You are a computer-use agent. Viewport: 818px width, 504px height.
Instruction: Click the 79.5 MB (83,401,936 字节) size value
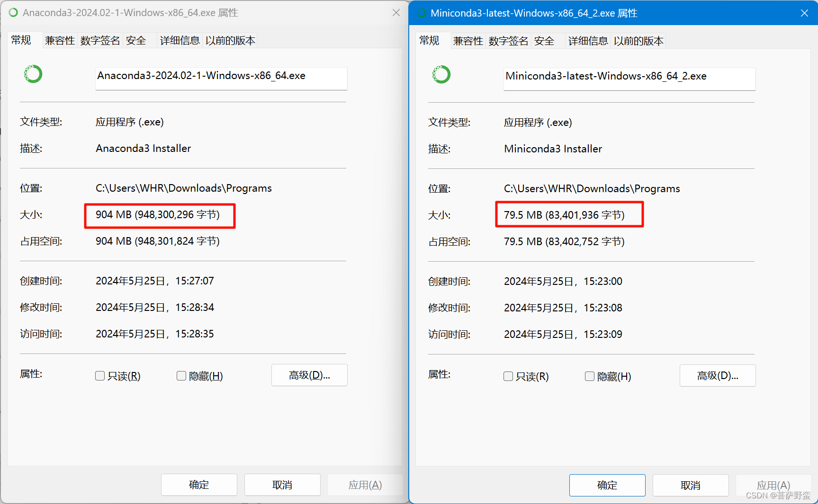tap(564, 215)
